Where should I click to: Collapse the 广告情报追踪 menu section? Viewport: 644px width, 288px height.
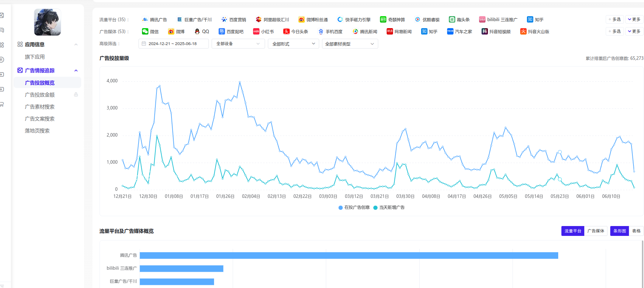76,70
